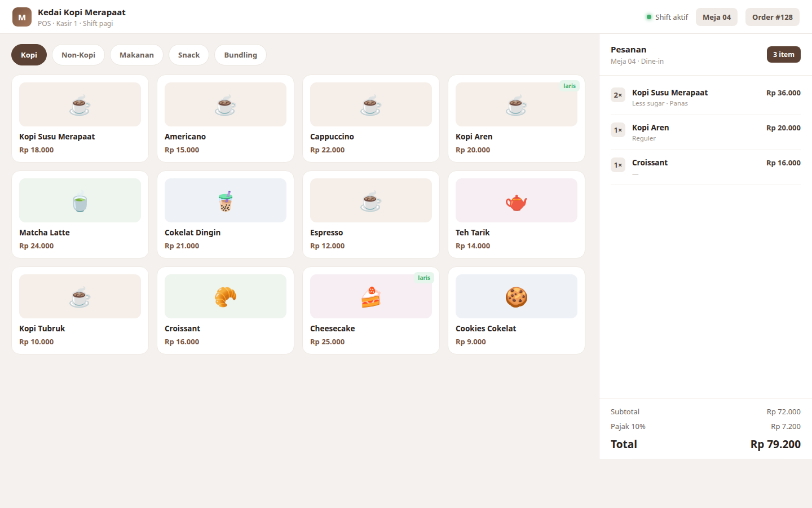The image size is (812, 508).
Task: Select the Croissant order line in Pesanan
Action: pos(705,168)
